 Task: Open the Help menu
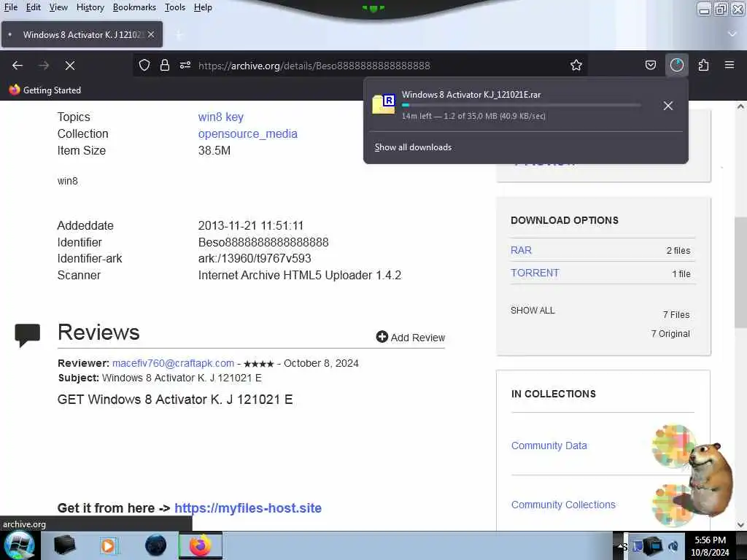tap(203, 7)
